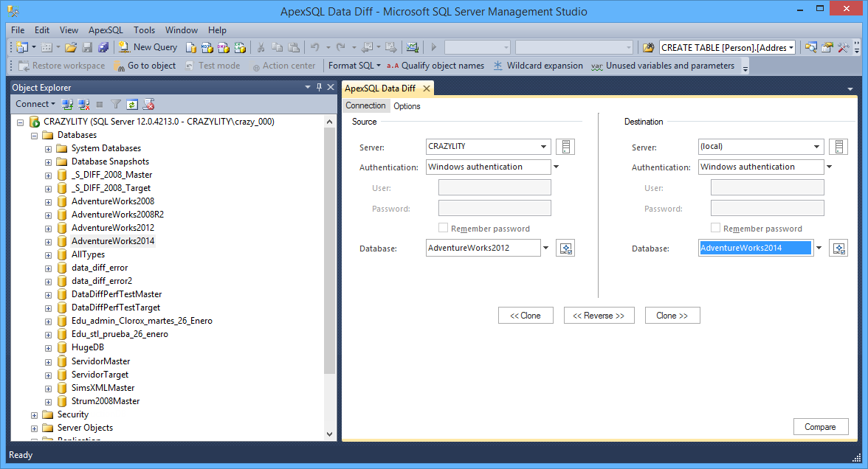Browse destination servers with the server icon button

coord(838,147)
